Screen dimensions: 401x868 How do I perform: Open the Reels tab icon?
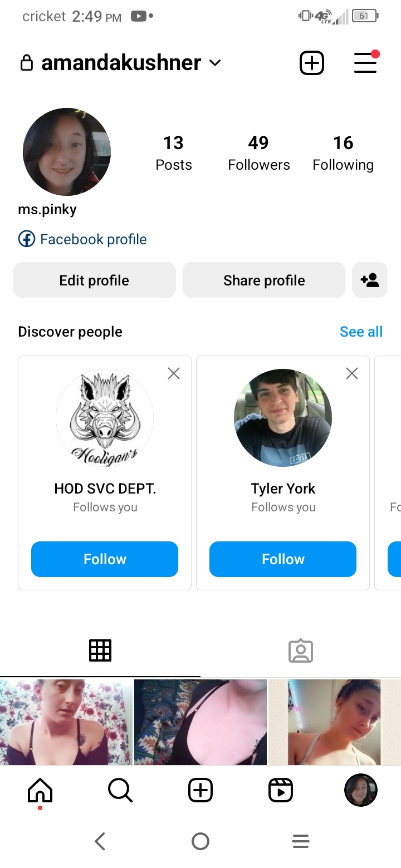point(281,790)
